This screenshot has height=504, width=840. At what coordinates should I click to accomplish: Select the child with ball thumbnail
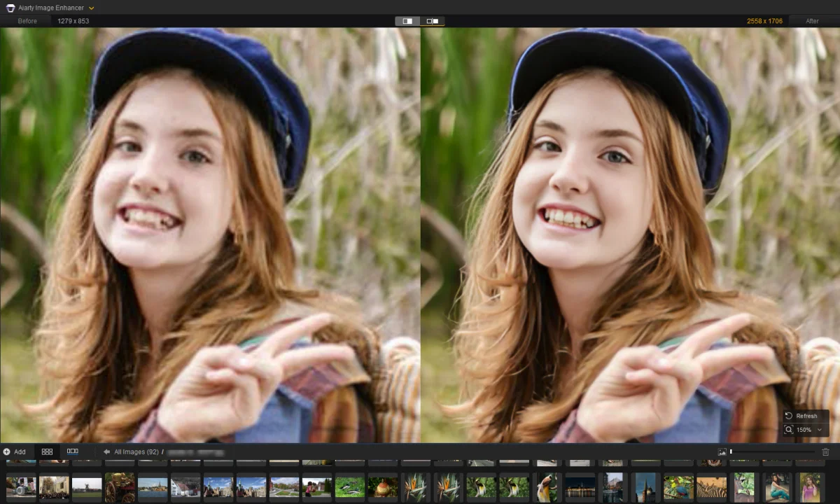coord(317,486)
